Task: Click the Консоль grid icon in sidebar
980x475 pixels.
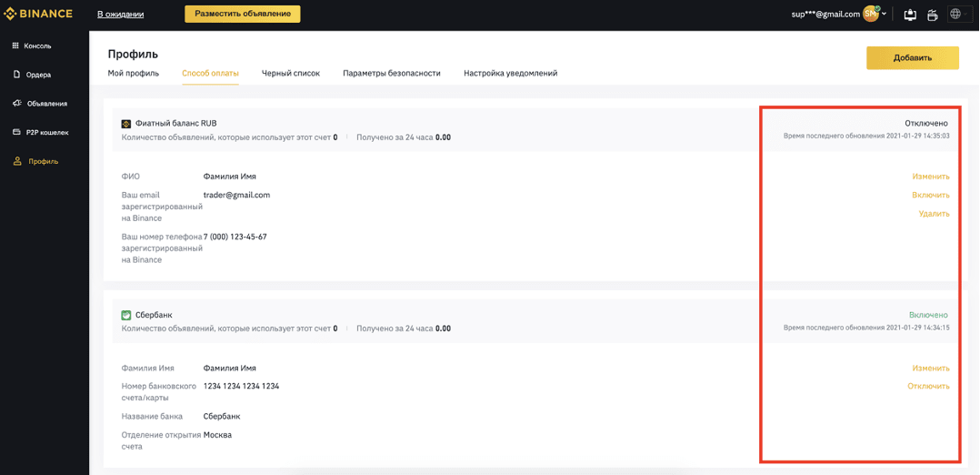Action: point(15,45)
